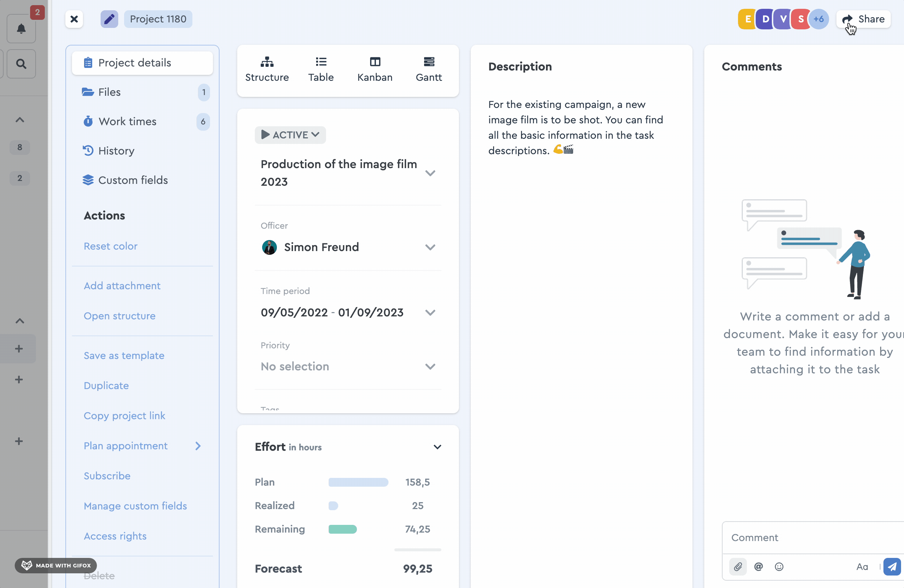This screenshot has width=904, height=588.
Task: Click the Realized value 25
Action: tap(417, 506)
